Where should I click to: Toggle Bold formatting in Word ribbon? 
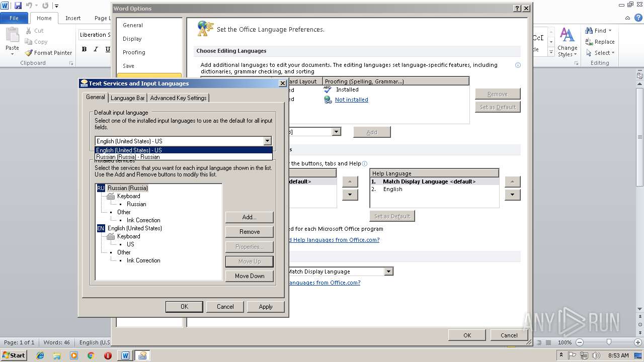[84, 49]
